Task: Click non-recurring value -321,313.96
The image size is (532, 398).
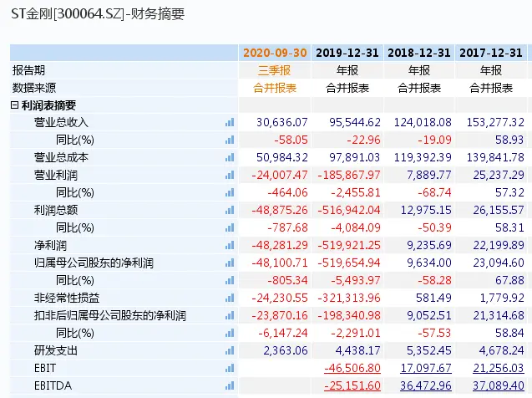Action: pos(349,298)
